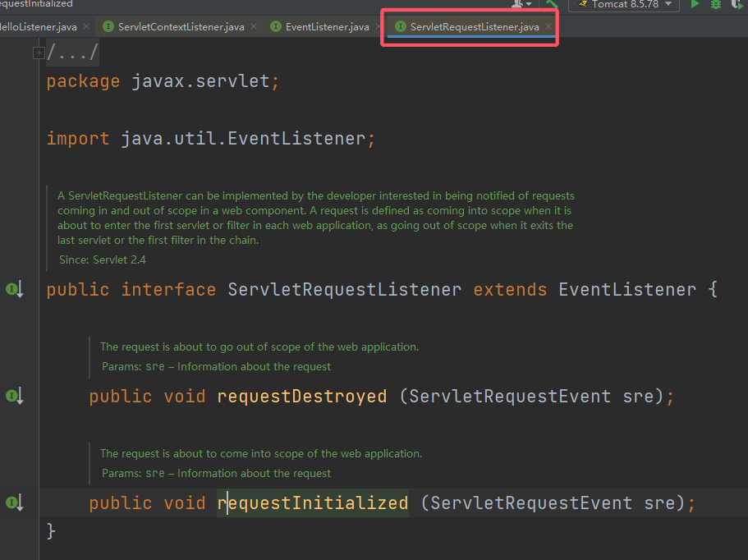Click the extends keyword in interface declaration
Viewport: 748px width, 560px height.
coord(510,290)
